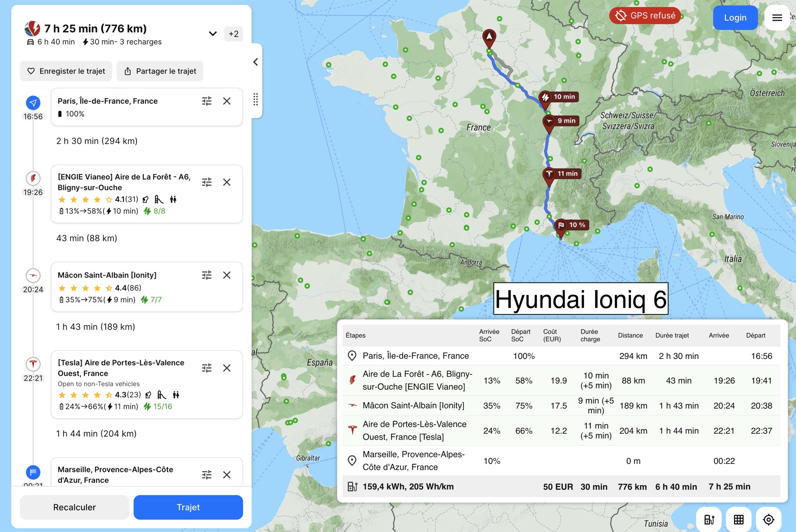The width and height of the screenshot is (796, 532).
Task: Click the 50 EUR total cost cell
Action: [x=558, y=487]
